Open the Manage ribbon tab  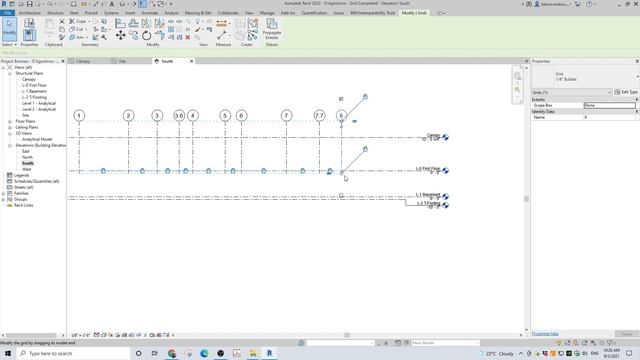[267, 13]
